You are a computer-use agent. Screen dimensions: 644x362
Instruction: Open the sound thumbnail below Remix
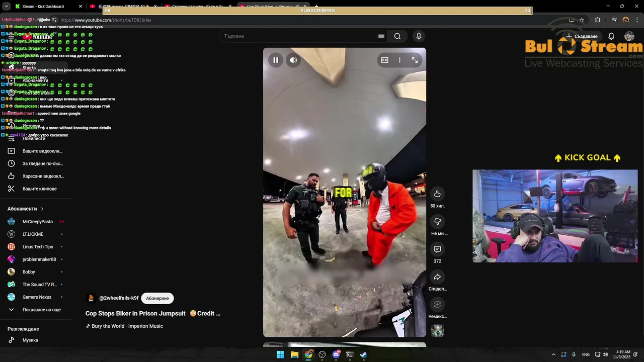coord(437,331)
